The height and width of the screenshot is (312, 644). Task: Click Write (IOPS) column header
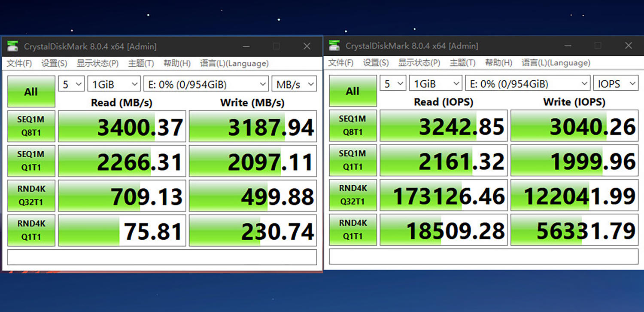[x=574, y=102]
